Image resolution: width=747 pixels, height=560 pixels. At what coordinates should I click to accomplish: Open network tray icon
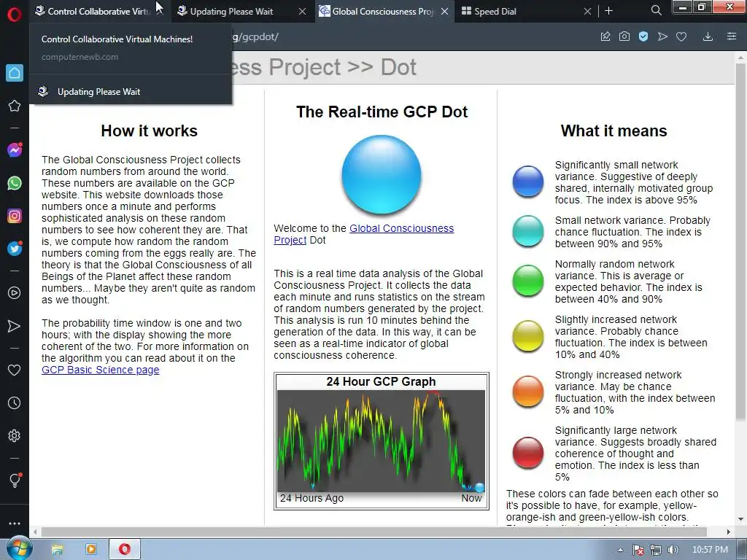(x=656, y=550)
